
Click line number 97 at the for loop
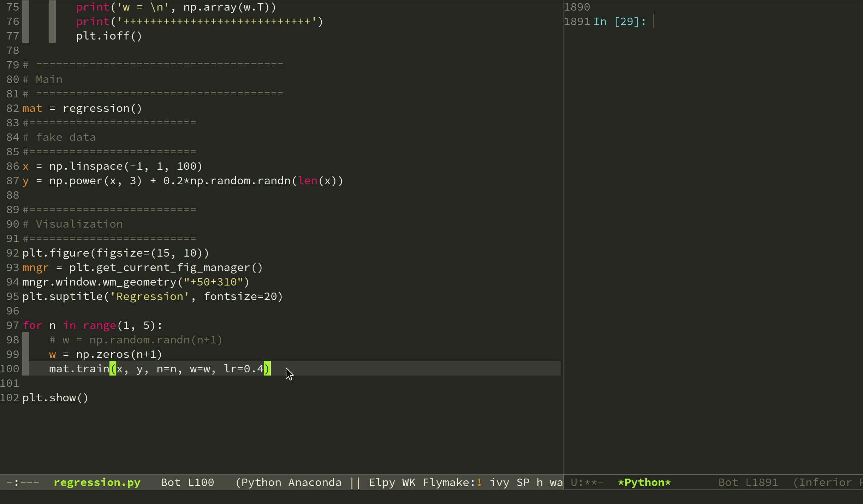click(13, 325)
